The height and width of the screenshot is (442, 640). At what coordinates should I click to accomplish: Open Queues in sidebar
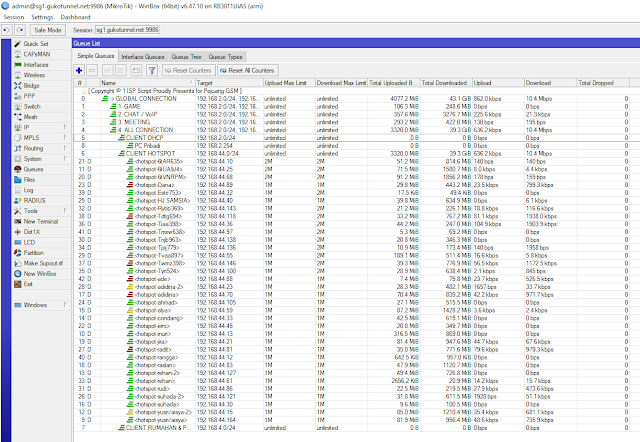33,169
